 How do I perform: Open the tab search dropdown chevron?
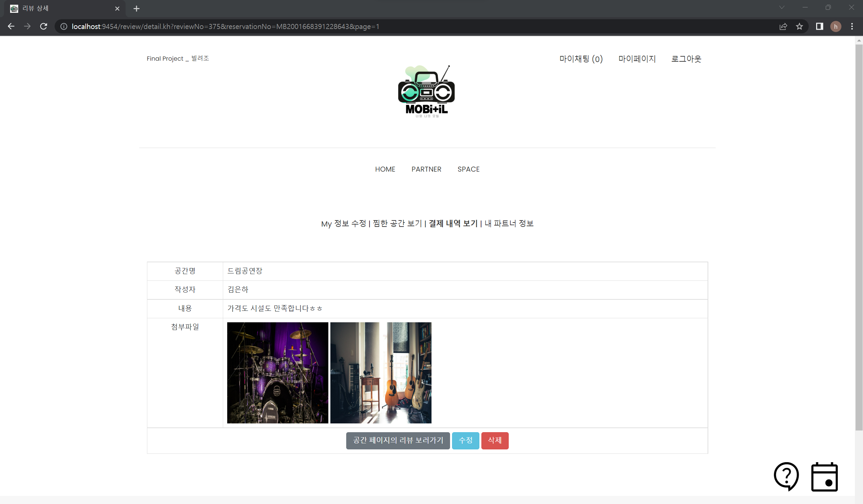(x=782, y=7)
